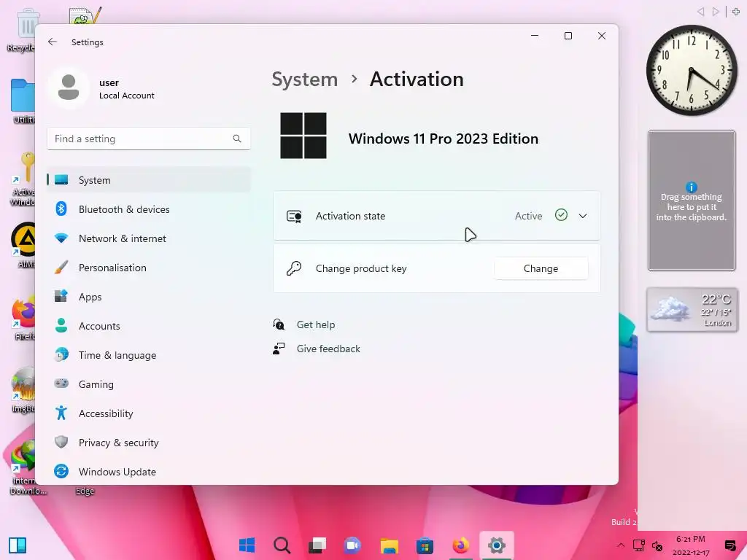Image resolution: width=747 pixels, height=560 pixels.
Task: Click the gadget bar previous arrow
Action: click(x=701, y=12)
